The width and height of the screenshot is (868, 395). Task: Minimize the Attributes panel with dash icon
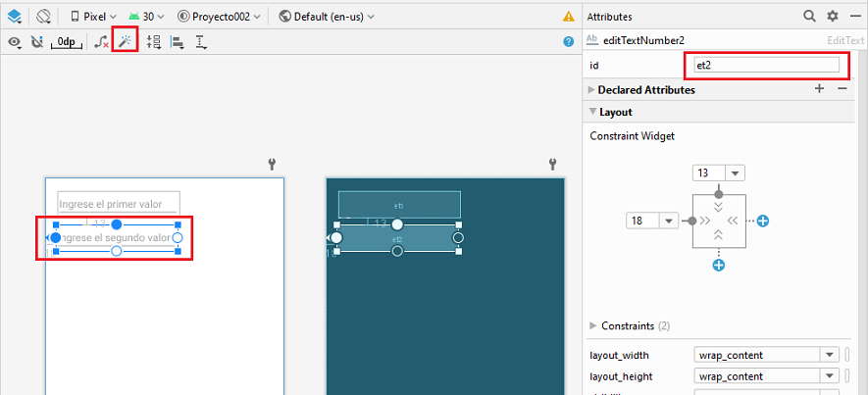click(855, 17)
